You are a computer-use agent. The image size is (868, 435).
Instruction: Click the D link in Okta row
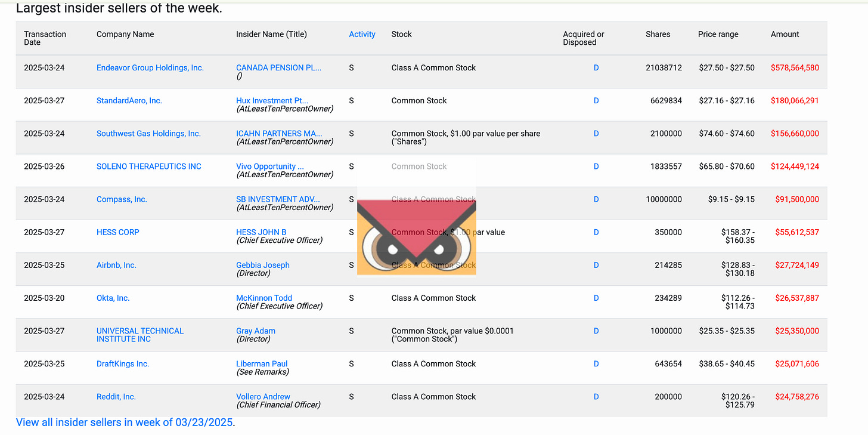click(x=596, y=298)
